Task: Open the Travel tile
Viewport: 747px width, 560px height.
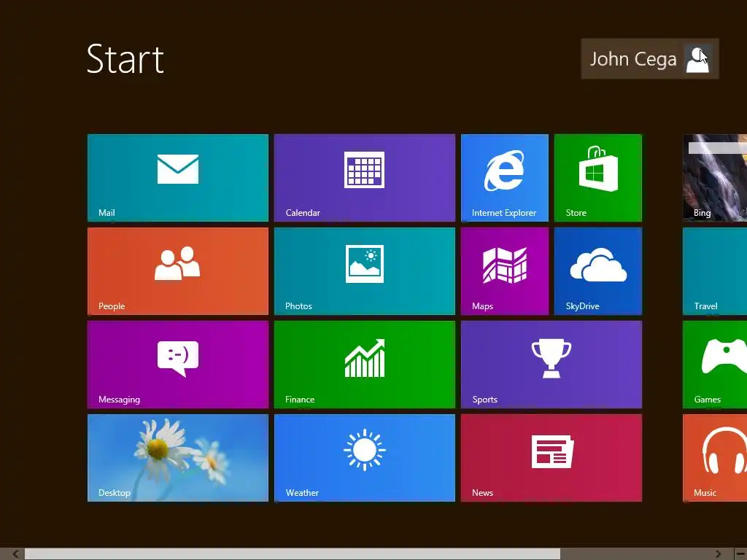Action: [715, 271]
